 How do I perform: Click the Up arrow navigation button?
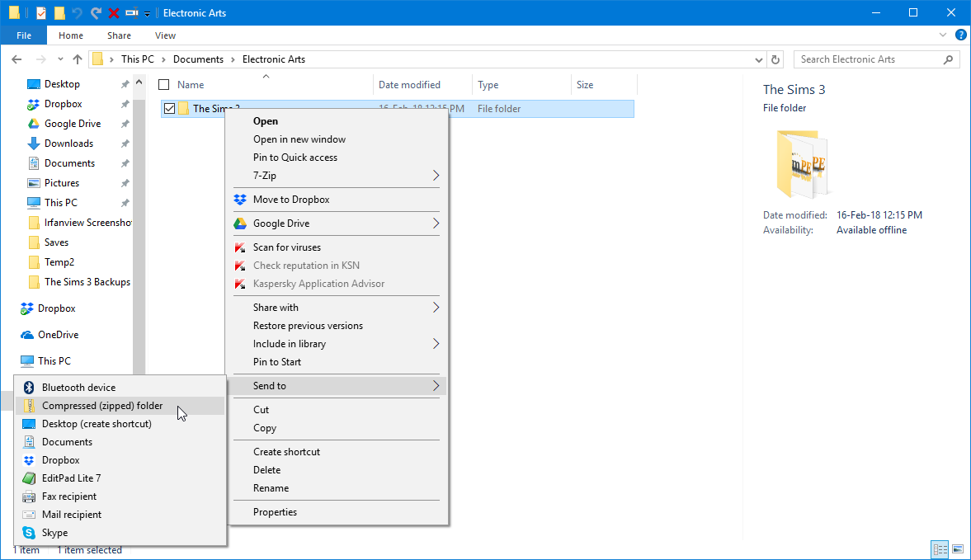(x=78, y=59)
